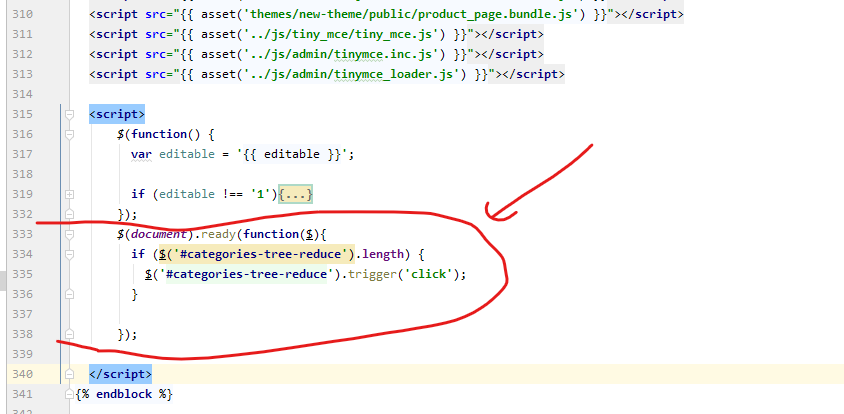The width and height of the screenshot is (844, 414).
Task: Click line number 317 in the gutter
Action: [x=22, y=154]
